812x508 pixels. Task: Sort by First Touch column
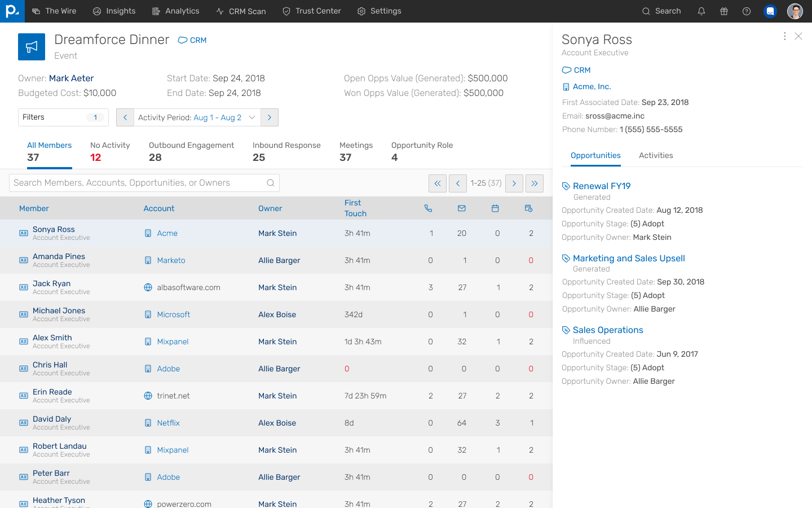[355, 208]
